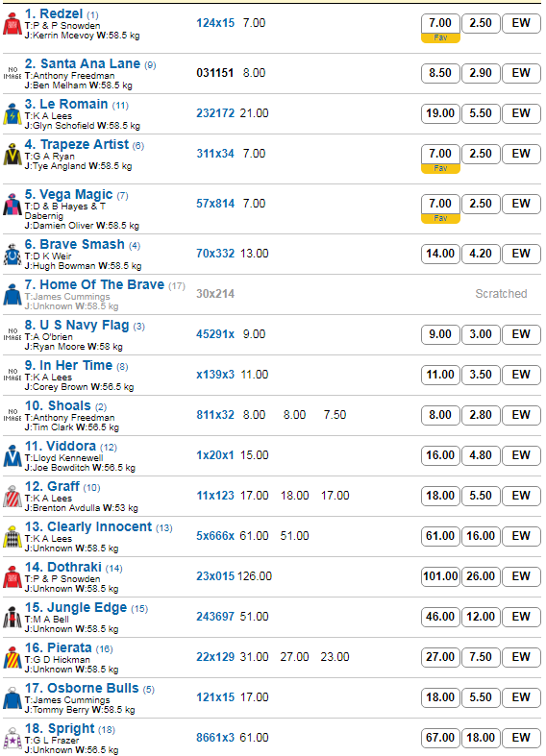Click Spright's white starred silk icon
This screenshot has width=546, height=756.
click(x=12, y=738)
